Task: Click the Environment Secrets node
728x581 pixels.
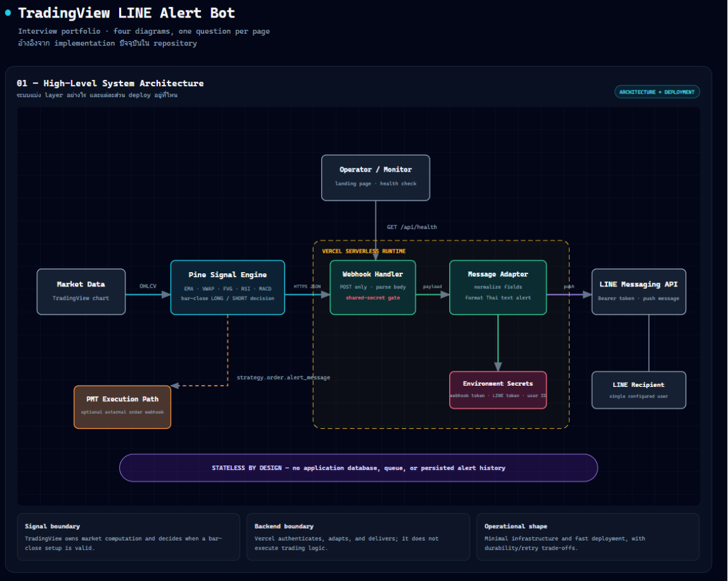Action: [x=498, y=390]
